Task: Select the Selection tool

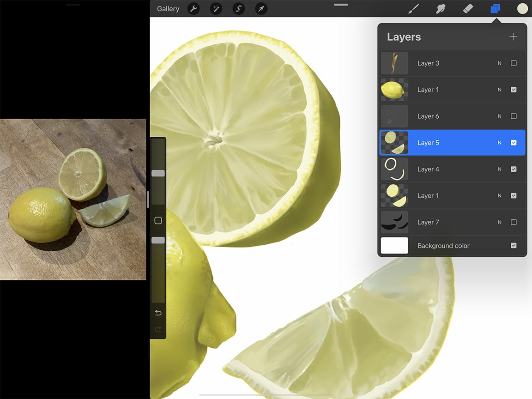Action: point(238,8)
